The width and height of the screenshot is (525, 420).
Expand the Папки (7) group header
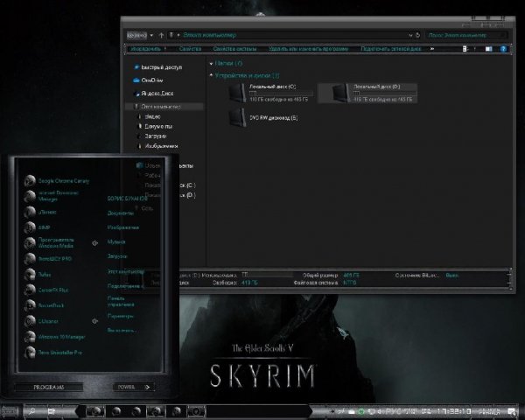pos(226,63)
